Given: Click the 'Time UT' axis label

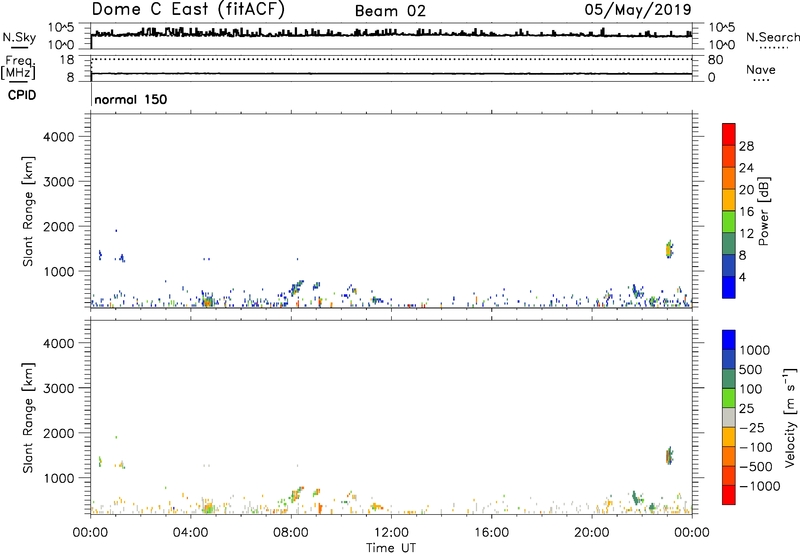Looking at the screenshot, I should click(391, 548).
